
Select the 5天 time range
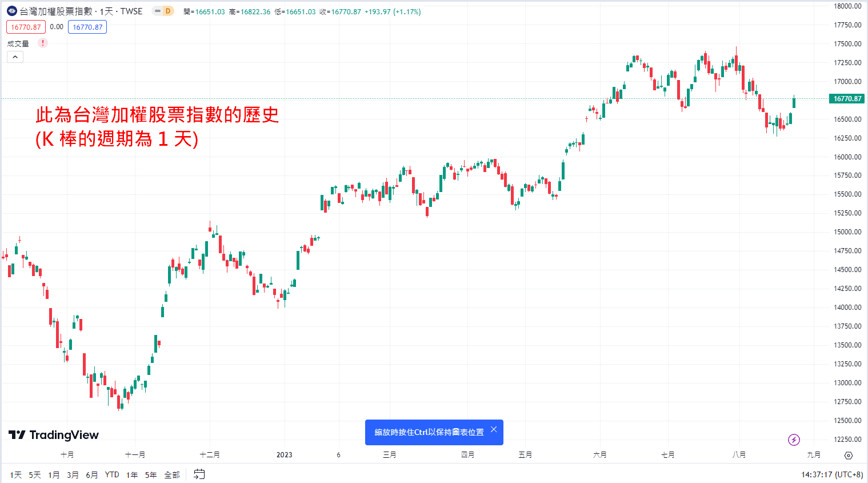35,475
